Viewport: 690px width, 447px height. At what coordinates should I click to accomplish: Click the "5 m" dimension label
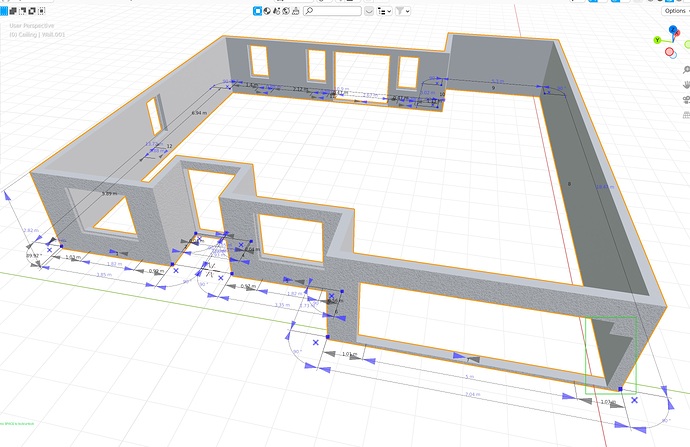[x=470, y=377]
